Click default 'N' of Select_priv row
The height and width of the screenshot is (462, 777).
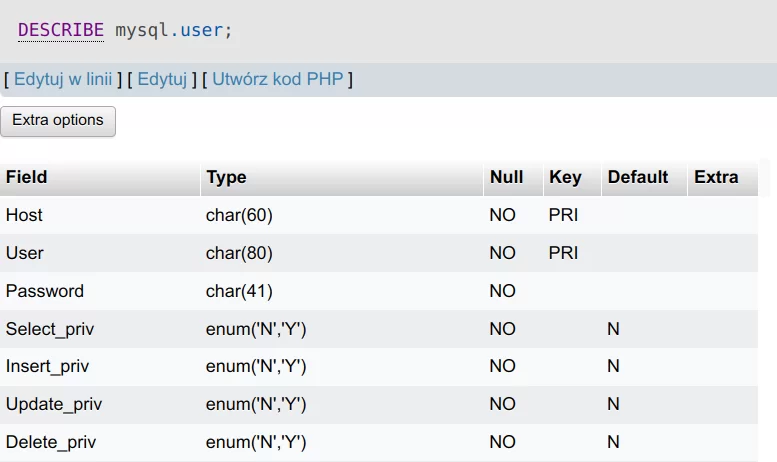point(613,329)
